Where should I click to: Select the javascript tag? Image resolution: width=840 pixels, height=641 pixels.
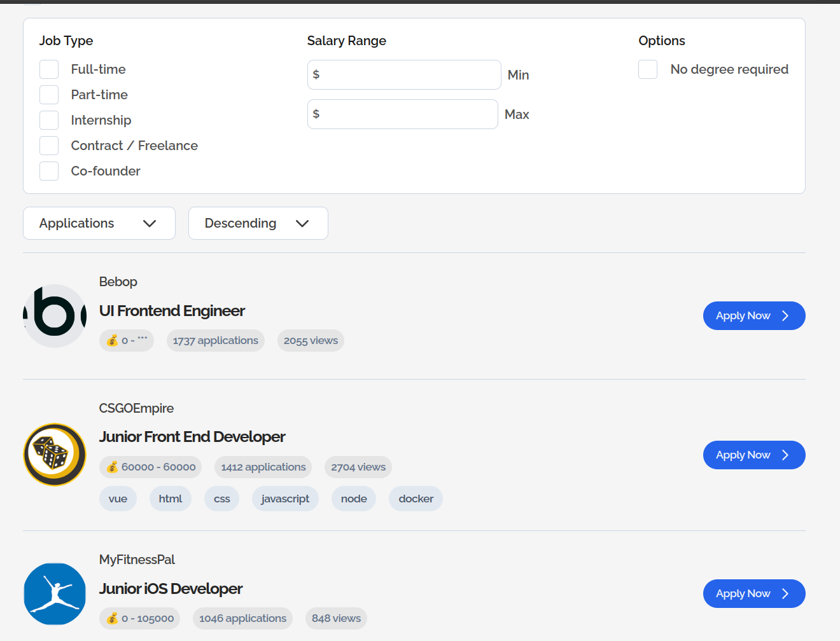pos(285,499)
